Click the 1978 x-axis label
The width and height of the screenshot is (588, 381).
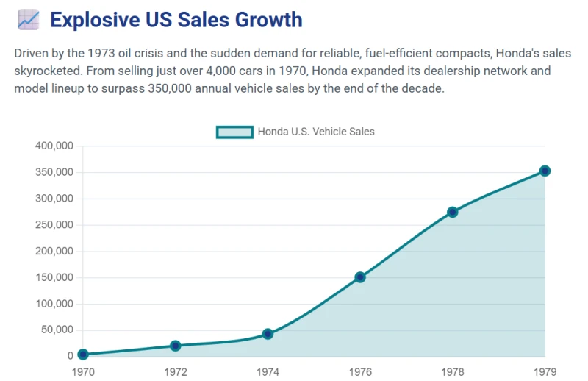click(453, 372)
